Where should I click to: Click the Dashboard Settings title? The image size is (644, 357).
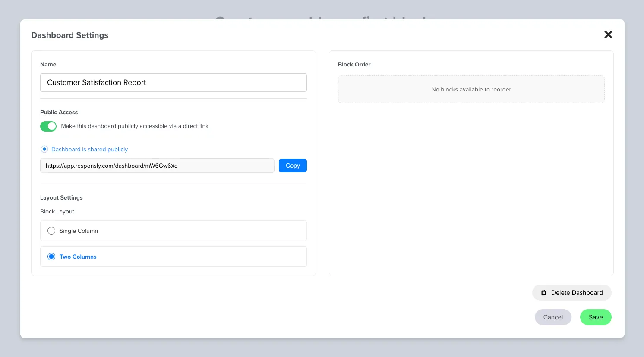tap(69, 35)
